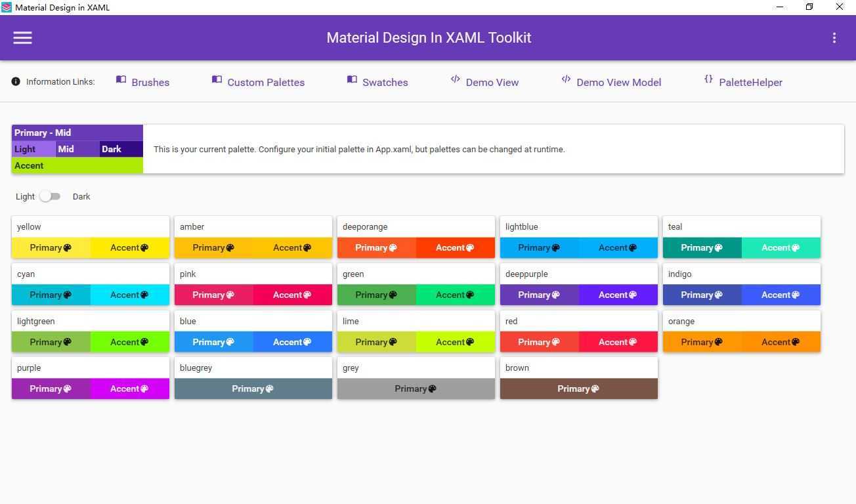The width and height of the screenshot is (856, 504).
Task: Click the book icon beside Swatches
Action: pyautogui.click(x=352, y=79)
